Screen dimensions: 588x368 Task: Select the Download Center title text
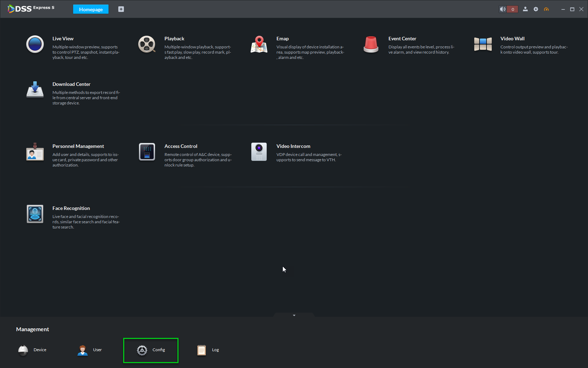71,84
